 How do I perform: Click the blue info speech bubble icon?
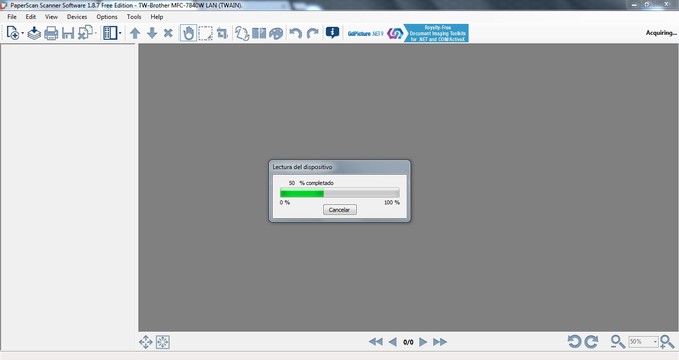tap(332, 32)
